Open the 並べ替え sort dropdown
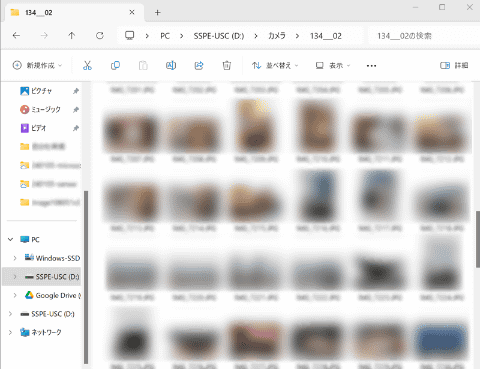The image size is (480, 369). point(275,65)
